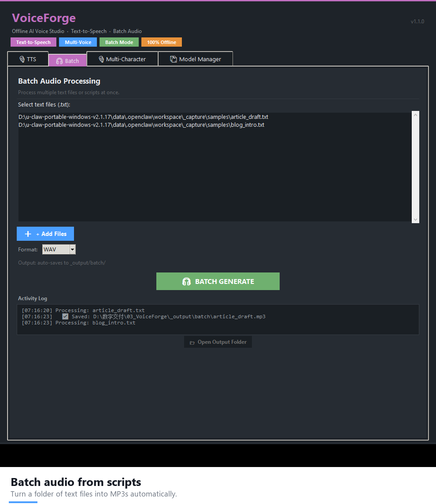Click the microphone icon on Multi-Character tab
This screenshot has height=504, width=436.
click(x=101, y=59)
